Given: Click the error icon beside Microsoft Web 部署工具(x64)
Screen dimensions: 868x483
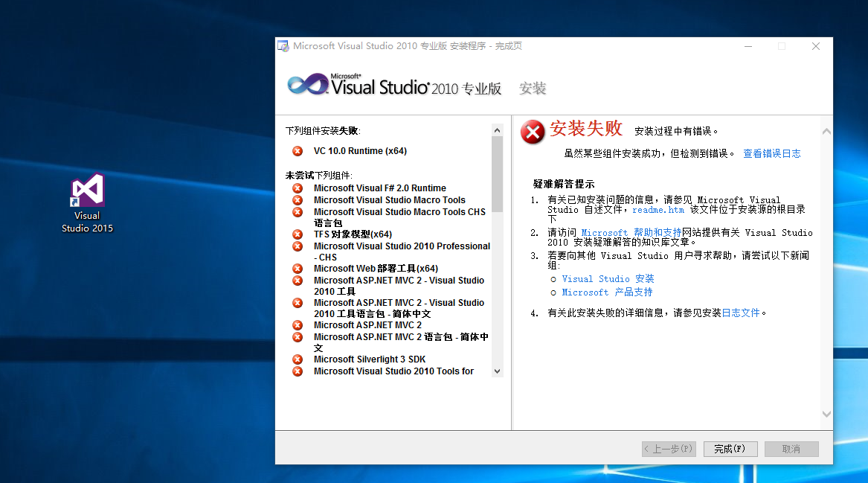Looking at the screenshot, I should 298,269.
